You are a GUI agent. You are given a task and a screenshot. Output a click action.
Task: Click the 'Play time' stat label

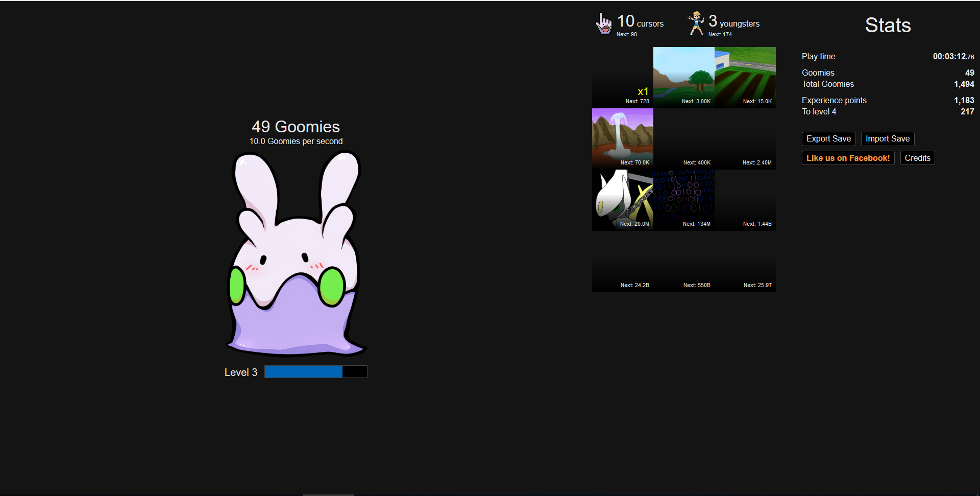click(818, 57)
